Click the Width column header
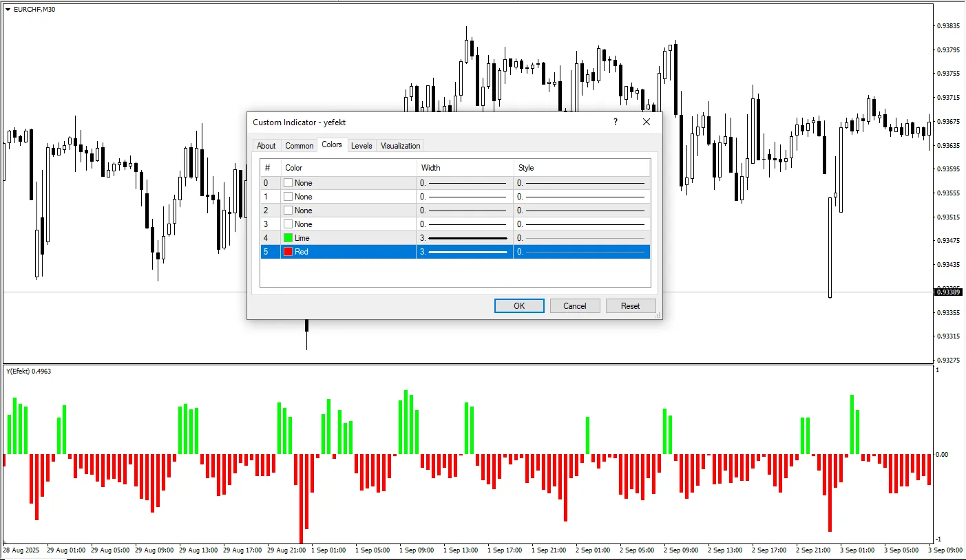Viewport: 966px width, 560px height. (465, 168)
